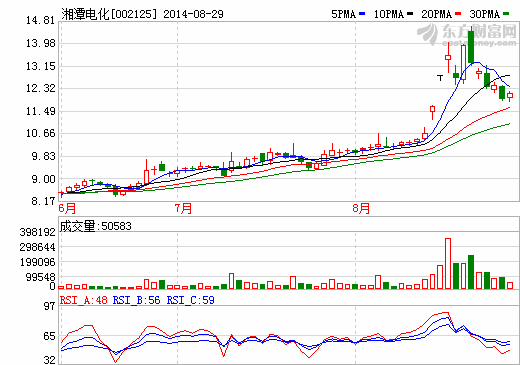520x365 pixels.
Task: Click the date 2014-08-29 in the title
Action: click(x=193, y=14)
